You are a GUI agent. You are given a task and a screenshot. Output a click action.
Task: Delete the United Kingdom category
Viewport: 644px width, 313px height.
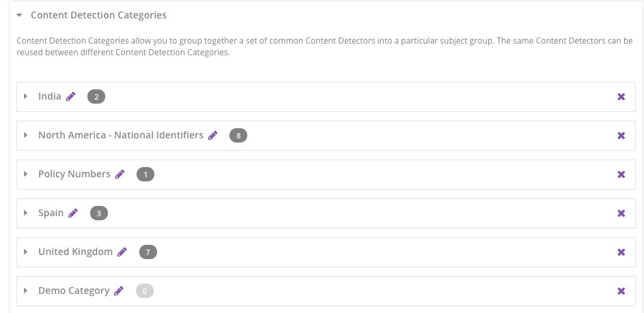coord(621,252)
